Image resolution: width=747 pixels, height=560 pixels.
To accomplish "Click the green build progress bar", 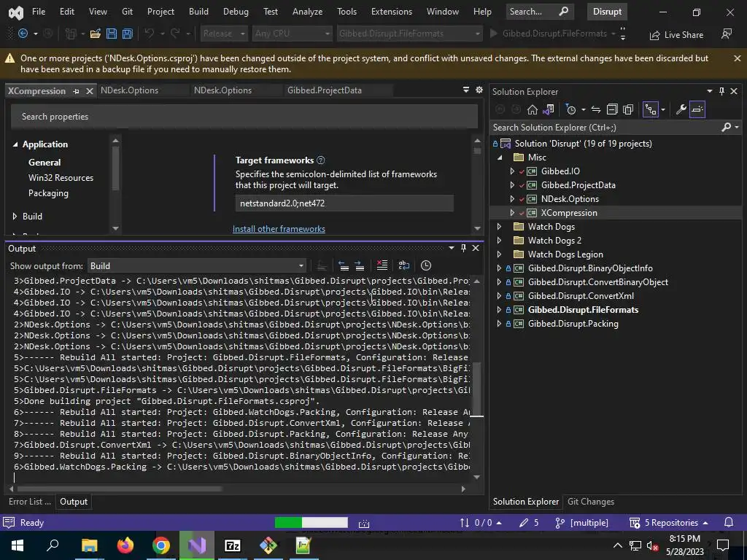I will [x=311, y=522].
